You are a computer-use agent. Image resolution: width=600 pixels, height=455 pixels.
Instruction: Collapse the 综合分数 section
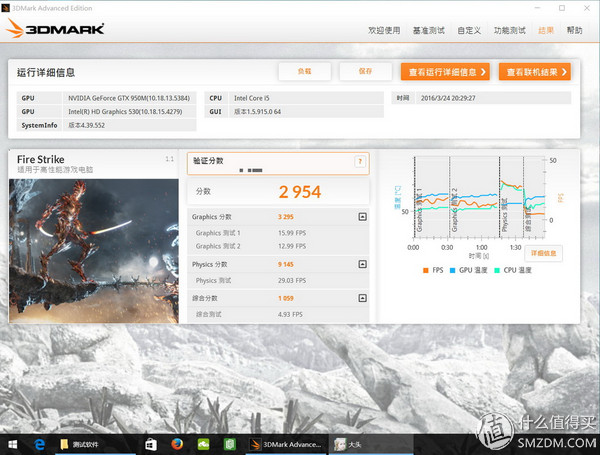362,298
